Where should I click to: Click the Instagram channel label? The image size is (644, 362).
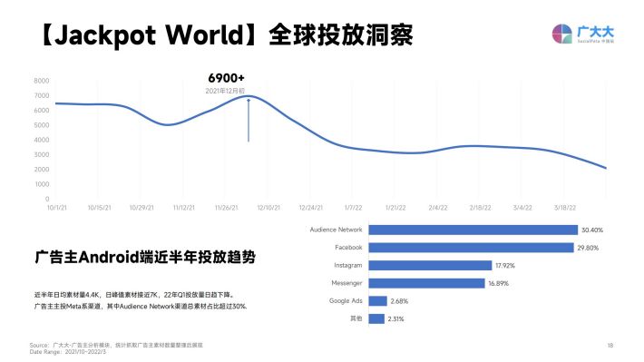click(348, 266)
